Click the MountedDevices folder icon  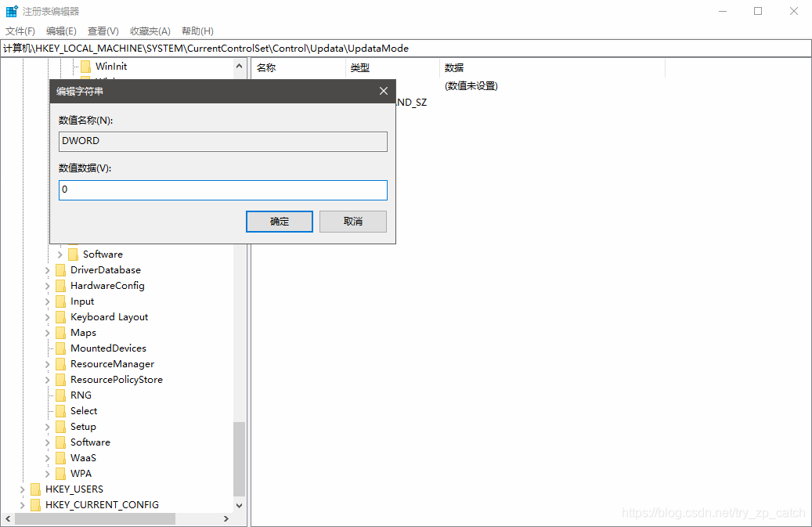point(60,348)
